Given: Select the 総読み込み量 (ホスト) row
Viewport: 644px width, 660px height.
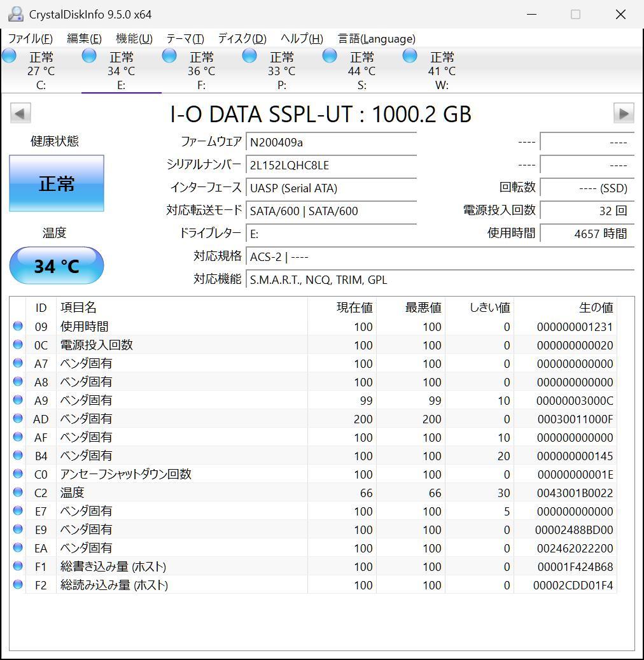Looking at the screenshot, I should click(x=312, y=585).
